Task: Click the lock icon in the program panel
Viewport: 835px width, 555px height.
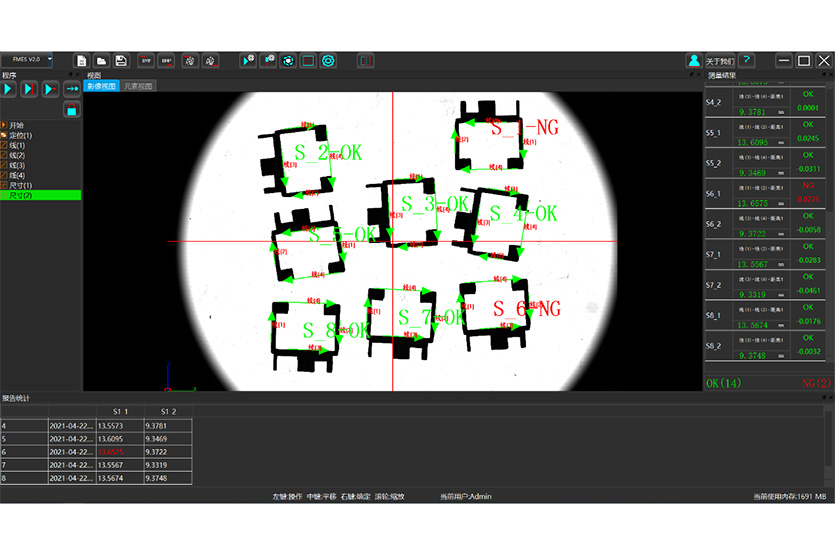Action: pyautogui.click(x=72, y=108)
